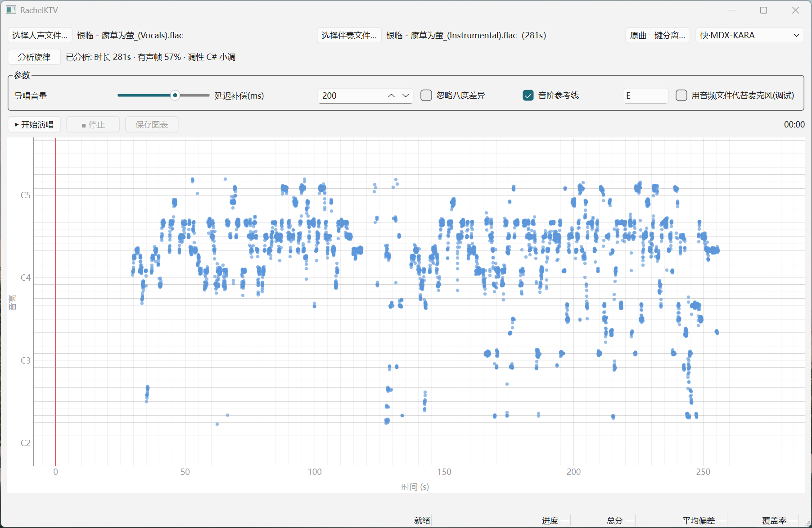Click the 时间 (s) axis title
The width and height of the screenshot is (812, 528).
pos(415,487)
